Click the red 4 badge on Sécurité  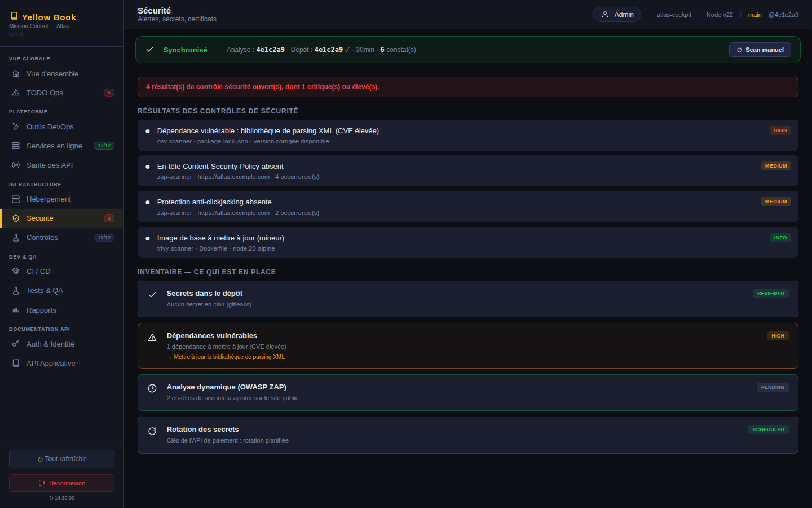(109, 218)
